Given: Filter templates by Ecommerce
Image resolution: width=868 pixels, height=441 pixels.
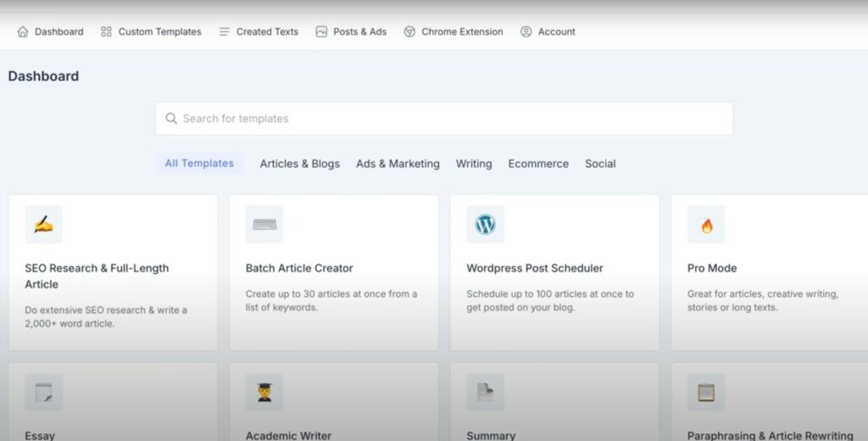Looking at the screenshot, I should point(538,164).
